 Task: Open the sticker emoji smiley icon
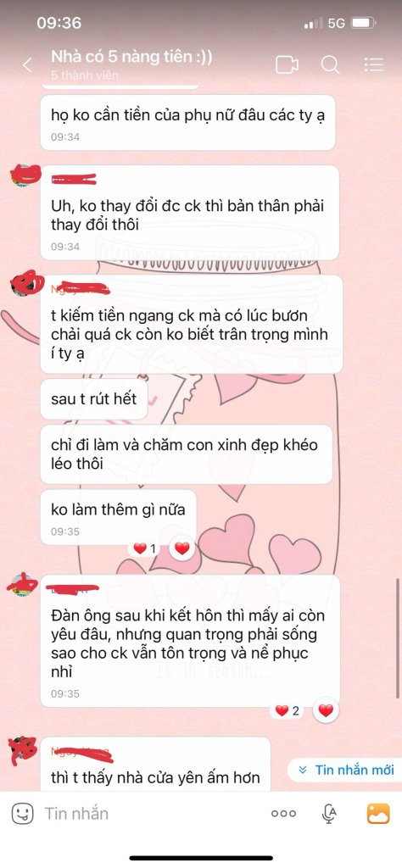21,813
